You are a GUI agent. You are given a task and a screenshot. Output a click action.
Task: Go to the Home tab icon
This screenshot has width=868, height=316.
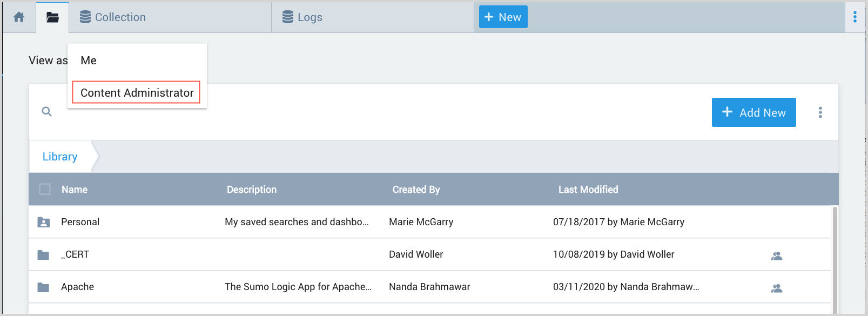[19, 17]
